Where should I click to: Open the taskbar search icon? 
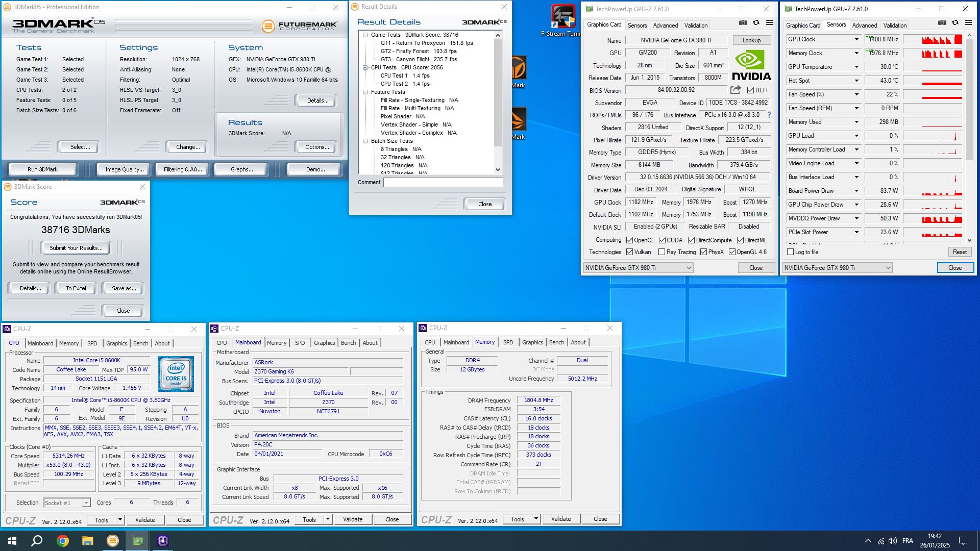coord(37,541)
